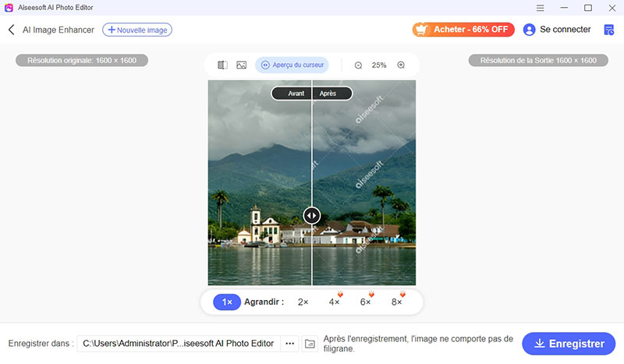The image size is (624, 364).
Task: Click the Acheter - 66% OFF banner
Action: [x=463, y=30]
